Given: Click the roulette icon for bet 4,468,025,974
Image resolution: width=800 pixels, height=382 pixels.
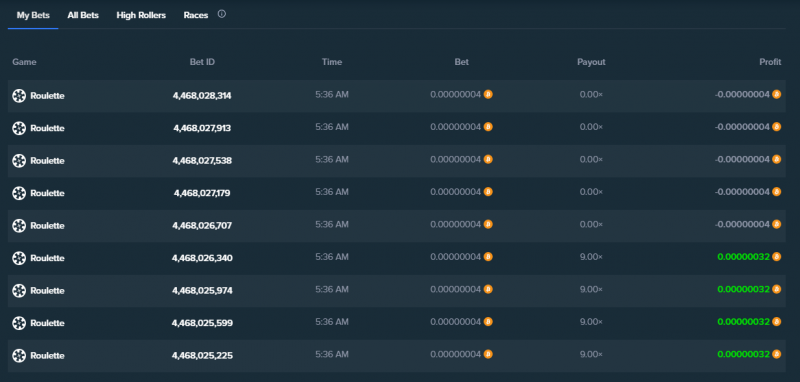Looking at the screenshot, I should [19, 291].
